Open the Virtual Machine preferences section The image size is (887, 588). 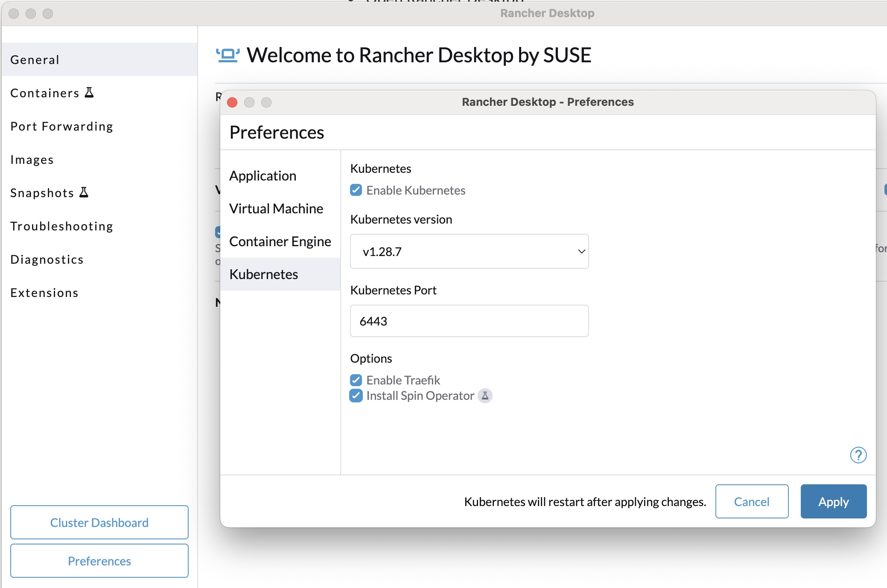point(276,208)
